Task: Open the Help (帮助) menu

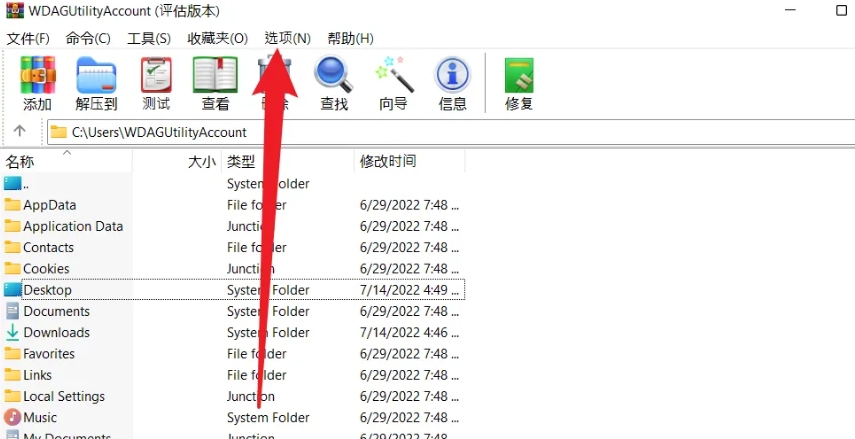Action: 350,38
